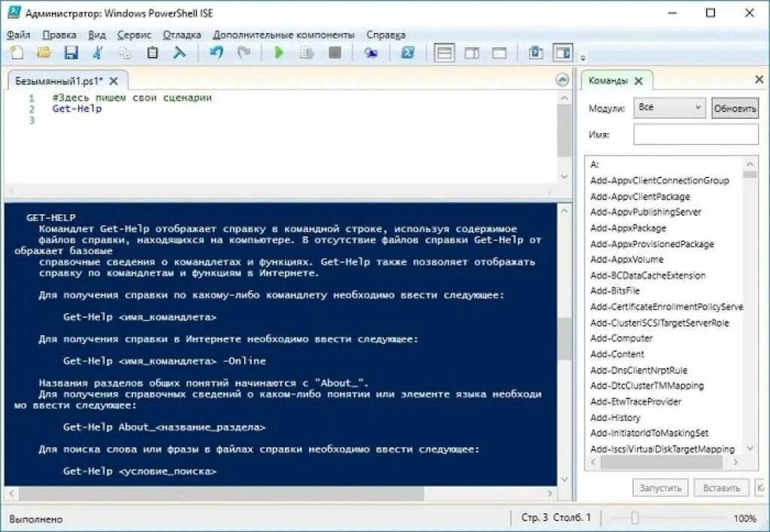Image resolution: width=770 pixels, height=532 pixels.
Task: Select Add-History command
Action: pos(615,418)
